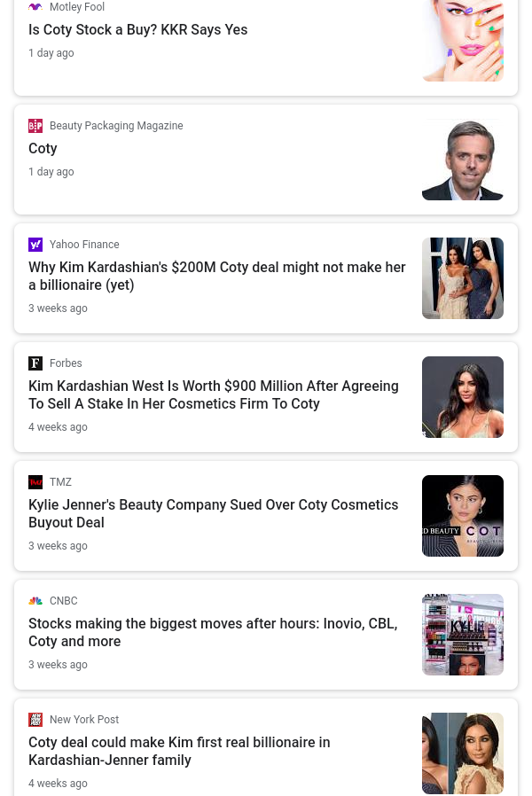532x796 pixels.
Task: Click the CNBC Kylie store thumbnail
Action: (x=463, y=635)
